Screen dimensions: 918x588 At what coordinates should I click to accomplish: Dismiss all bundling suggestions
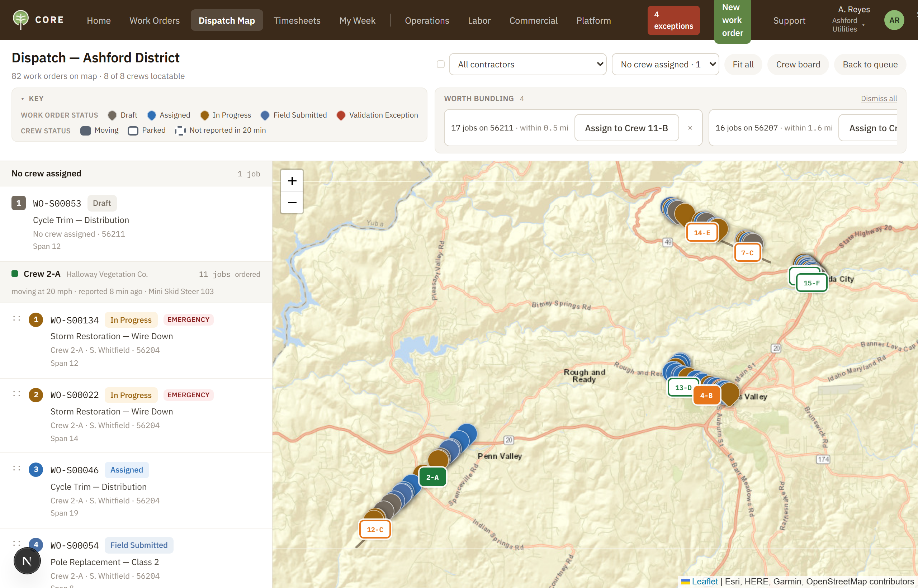pyautogui.click(x=879, y=99)
